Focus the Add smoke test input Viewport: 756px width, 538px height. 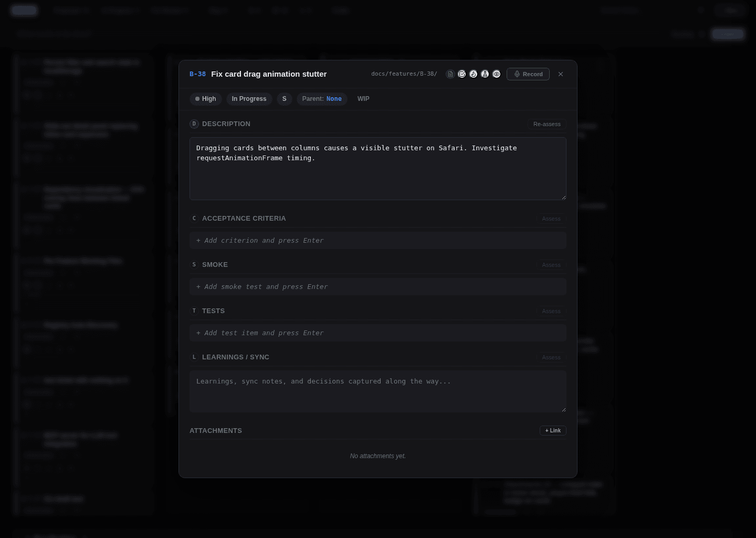tap(378, 287)
